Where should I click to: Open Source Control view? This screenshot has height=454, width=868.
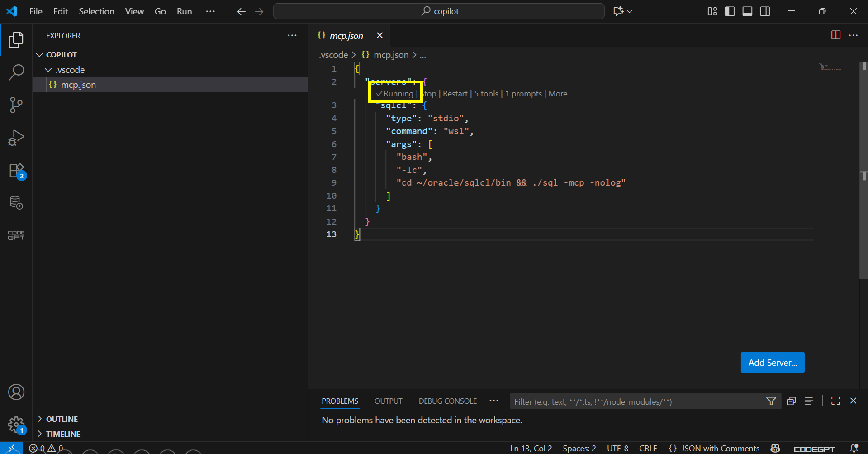tap(16, 105)
